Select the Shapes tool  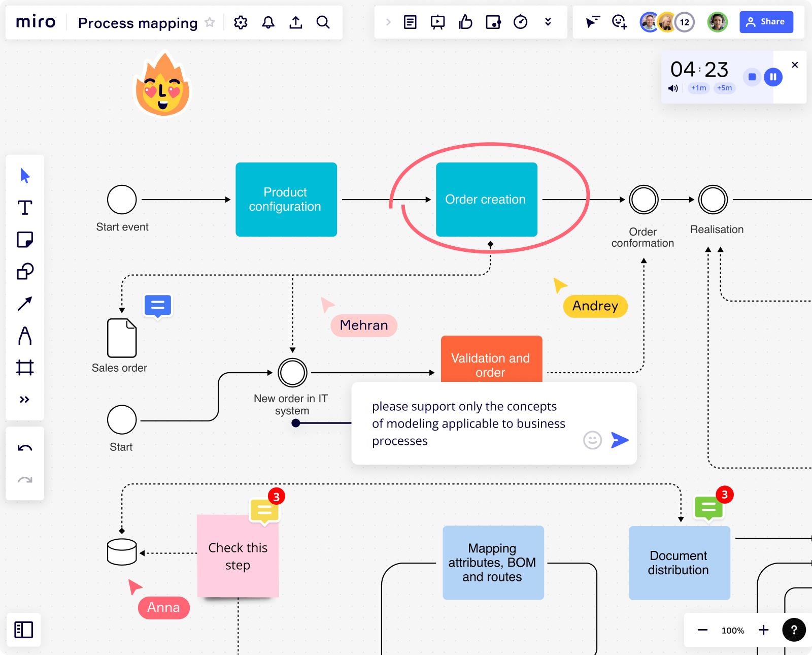(x=25, y=272)
